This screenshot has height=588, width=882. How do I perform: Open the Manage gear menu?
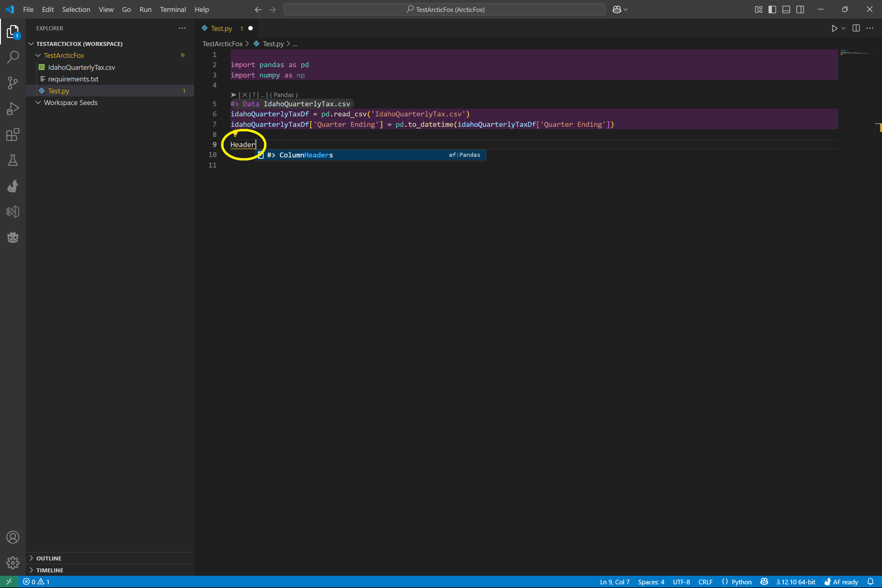(13, 563)
